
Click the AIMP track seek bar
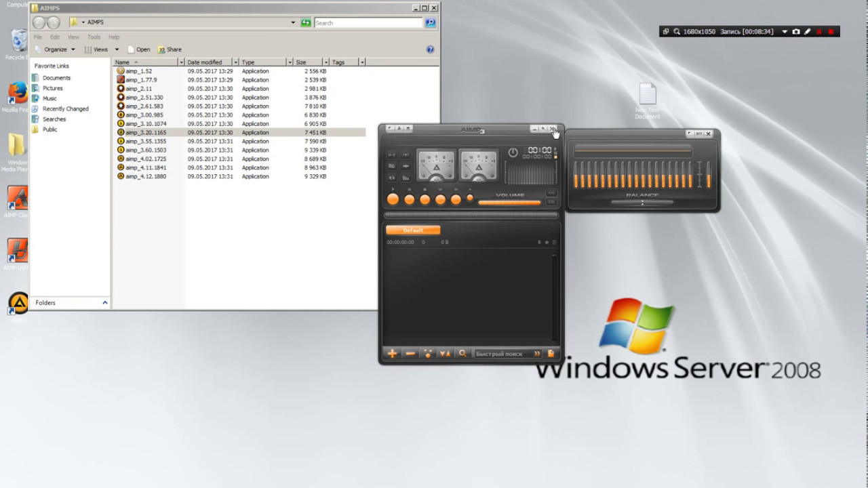[x=471, y=216]
